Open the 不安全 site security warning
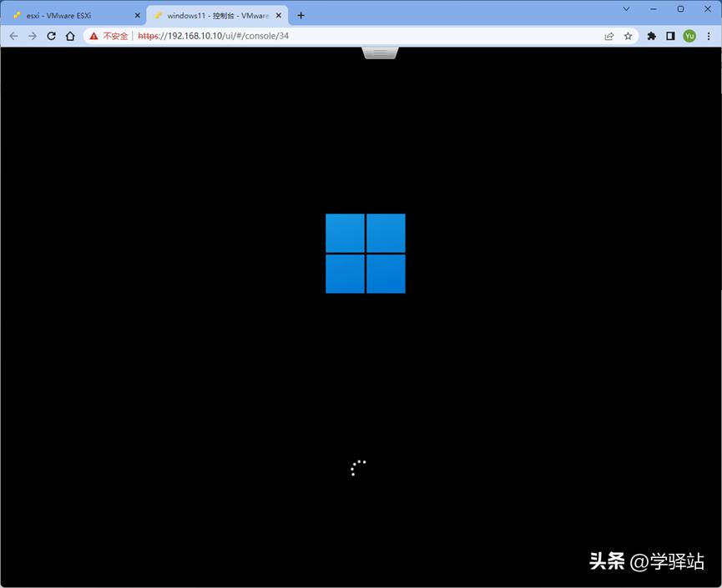 coord(108,36)
